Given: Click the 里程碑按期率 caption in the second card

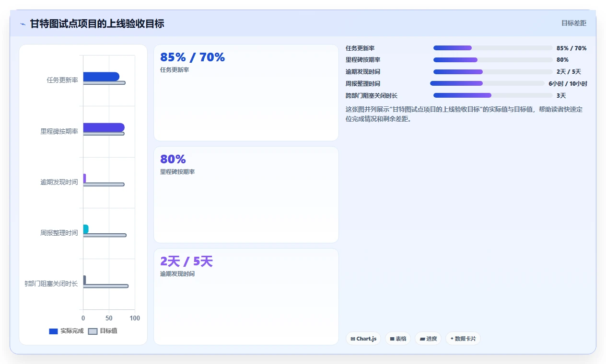Looking at the screenshot, I should (x=177, y=172).
